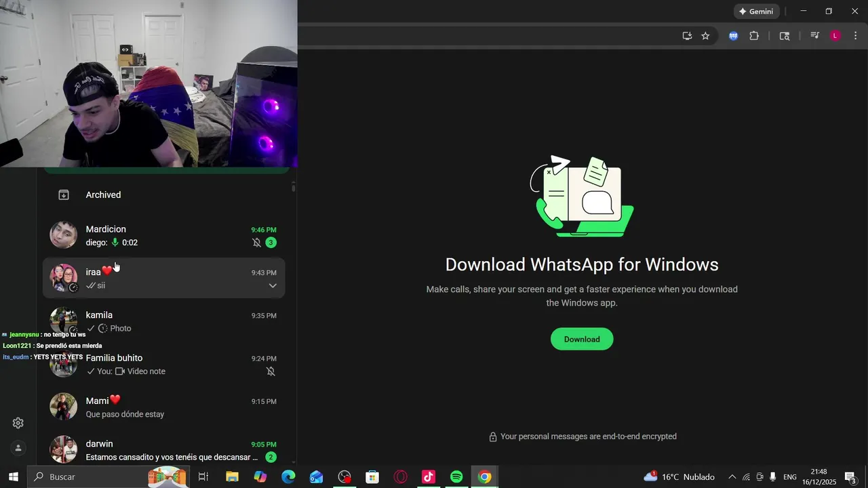Click the muted bell icon on Familia buhito

pos(271,371)
